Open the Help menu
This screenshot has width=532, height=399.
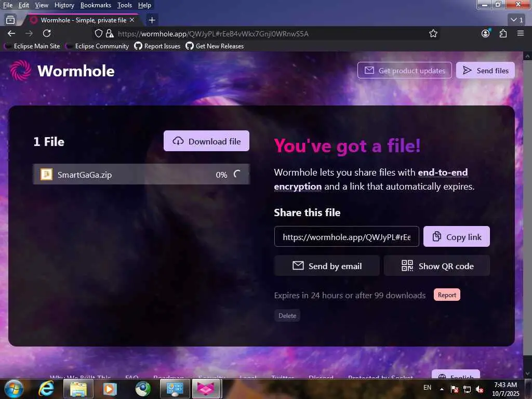pyautogui.click(x=144, y=5)
